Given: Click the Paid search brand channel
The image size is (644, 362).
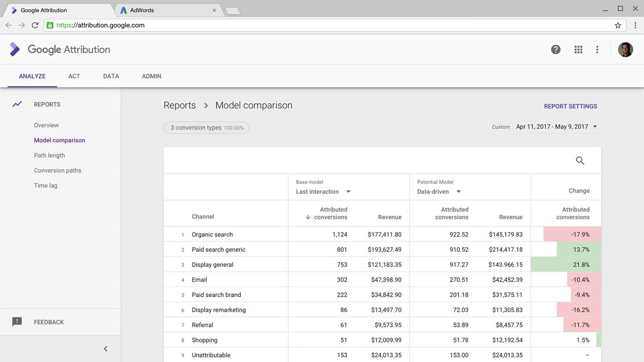Looking at the screenshot, I should [x=216, y=295].
